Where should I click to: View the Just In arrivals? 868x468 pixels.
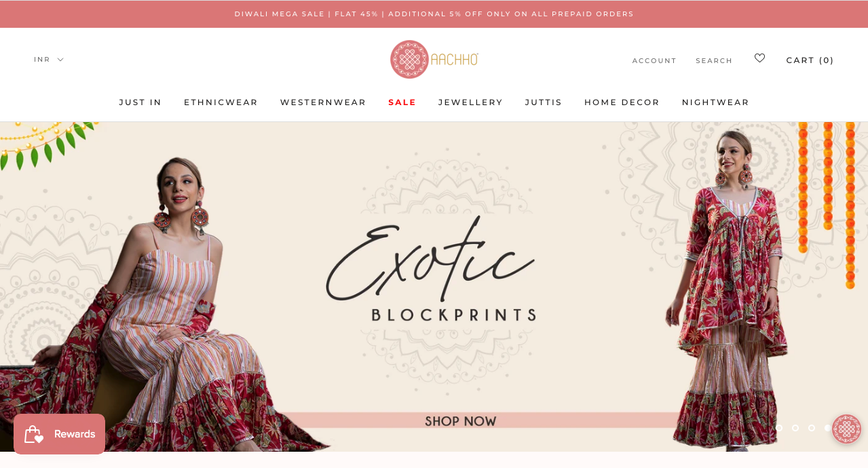tap(140, 102)
